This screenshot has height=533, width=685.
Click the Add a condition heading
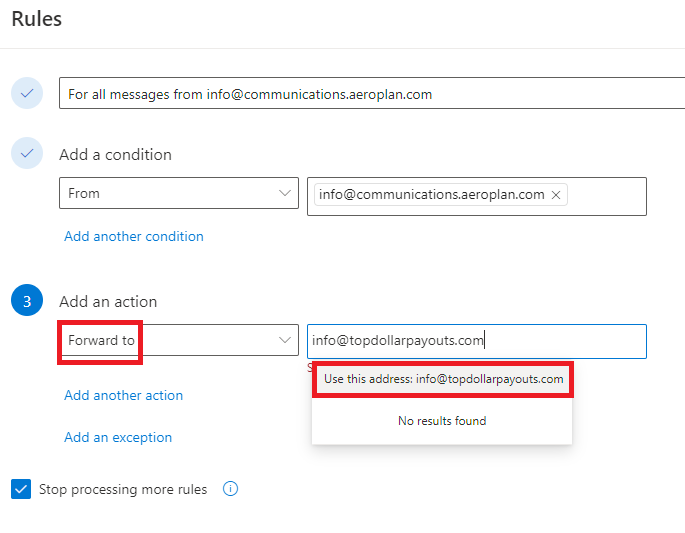point(115,155)
